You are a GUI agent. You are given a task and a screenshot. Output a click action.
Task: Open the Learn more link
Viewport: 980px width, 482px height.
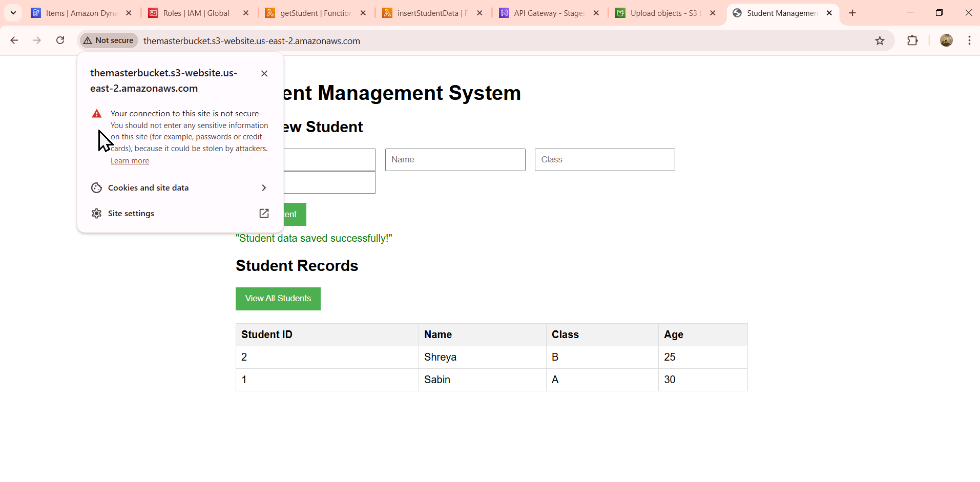point(130,161)
